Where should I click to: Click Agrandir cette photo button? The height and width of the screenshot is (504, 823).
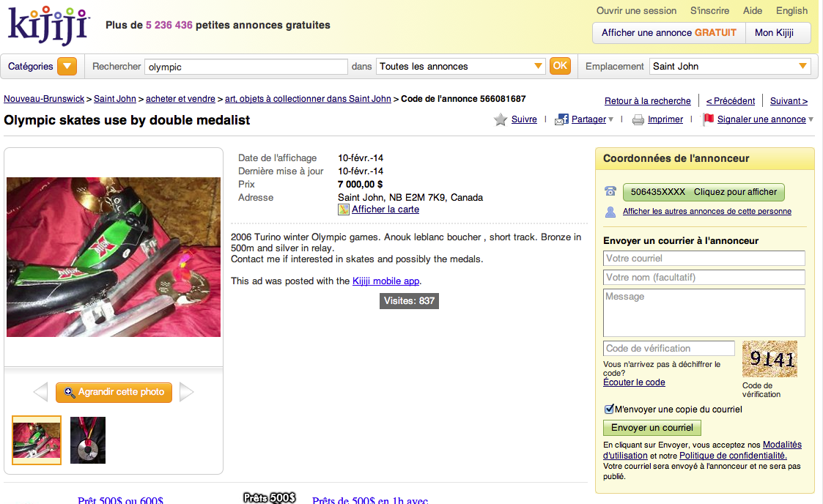click(114, 393)
